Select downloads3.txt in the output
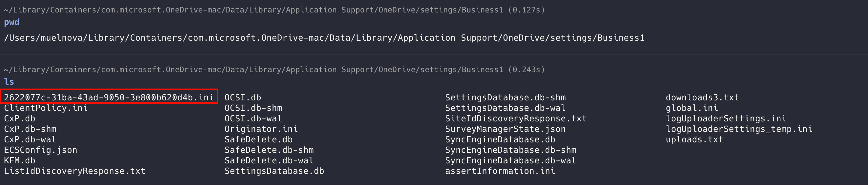Screen dimensions: 868x185 point(702,97)
